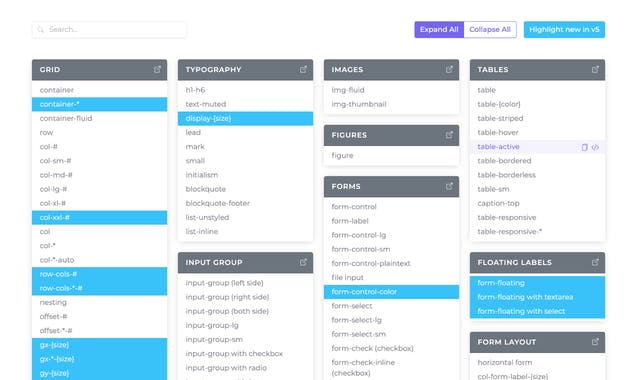Click Expand All button

439,30
